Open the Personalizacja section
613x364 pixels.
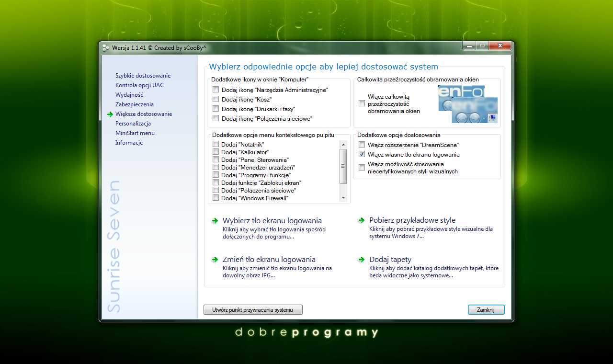pos(133,124)
